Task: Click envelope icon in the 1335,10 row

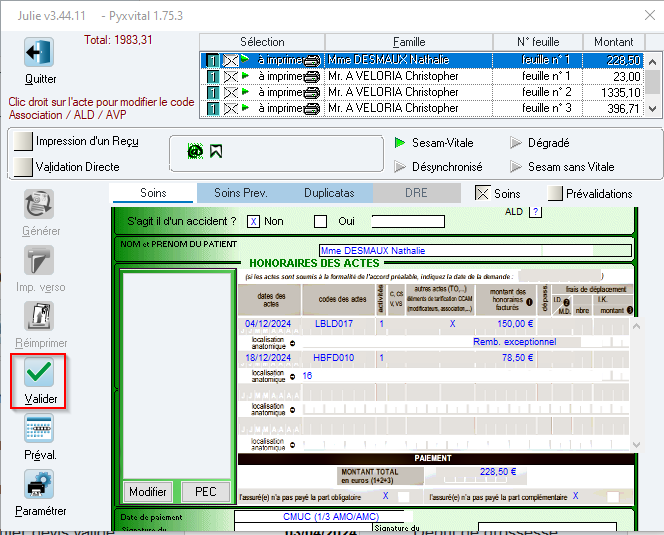Action: click(231, 93)
